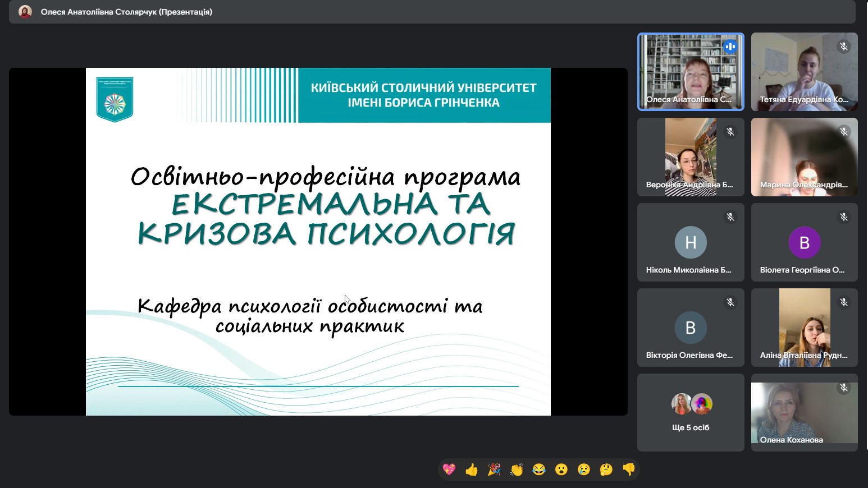Send the surprised face reaction
The height and width of the screenshot is (488, 868).
click(561, 469)
